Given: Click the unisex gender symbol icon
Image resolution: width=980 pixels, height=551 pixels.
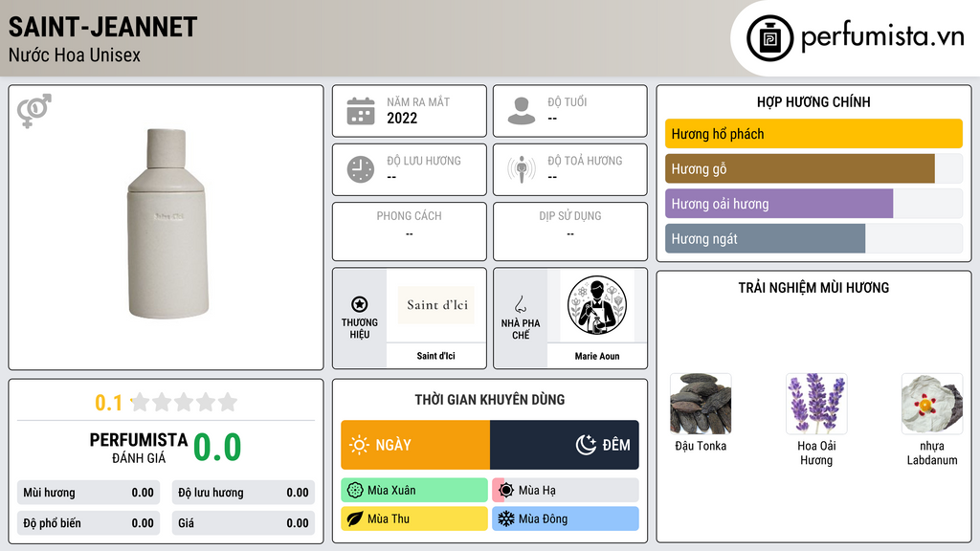Looking at the screenshot, I should [x=34, y=111].
